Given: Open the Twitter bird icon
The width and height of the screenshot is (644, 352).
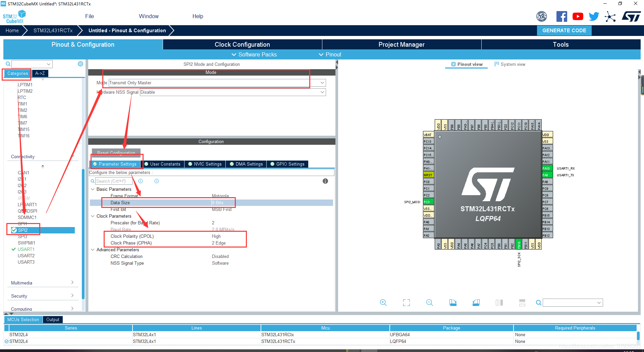Looking at the screenshot, I should click(x=594, y=16).
